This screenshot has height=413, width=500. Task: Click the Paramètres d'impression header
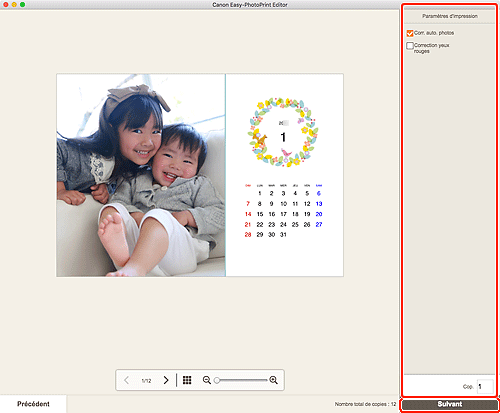click(x=450, y=16)
